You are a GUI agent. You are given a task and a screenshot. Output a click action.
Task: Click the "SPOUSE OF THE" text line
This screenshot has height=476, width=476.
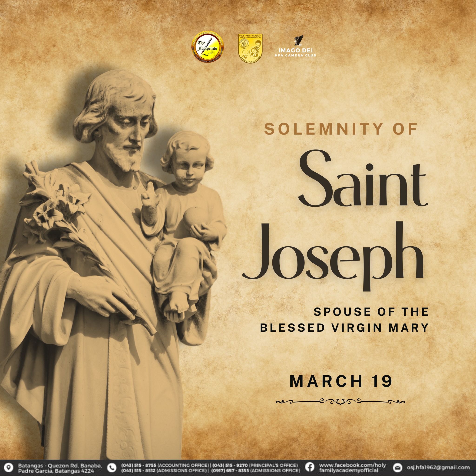click(371, 312)
